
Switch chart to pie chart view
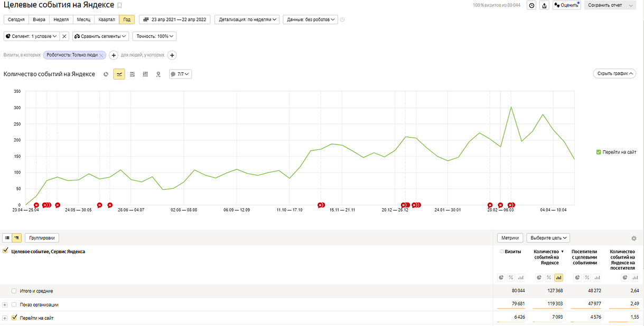(x=106, y=74)
